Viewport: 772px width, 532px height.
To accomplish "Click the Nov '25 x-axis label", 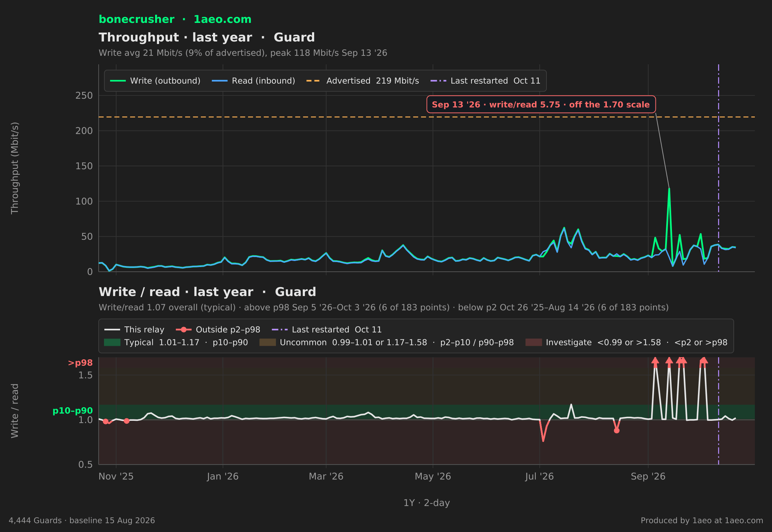I will (116, 477).
